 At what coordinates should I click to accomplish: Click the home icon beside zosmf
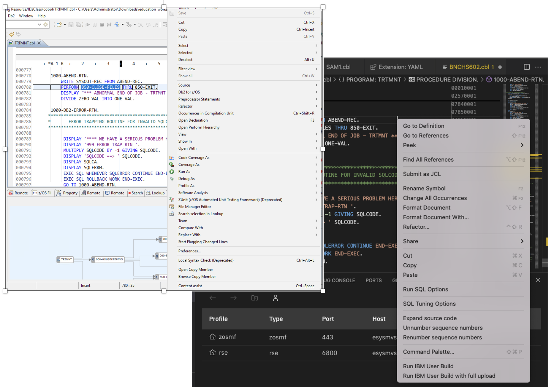[213, 337]
